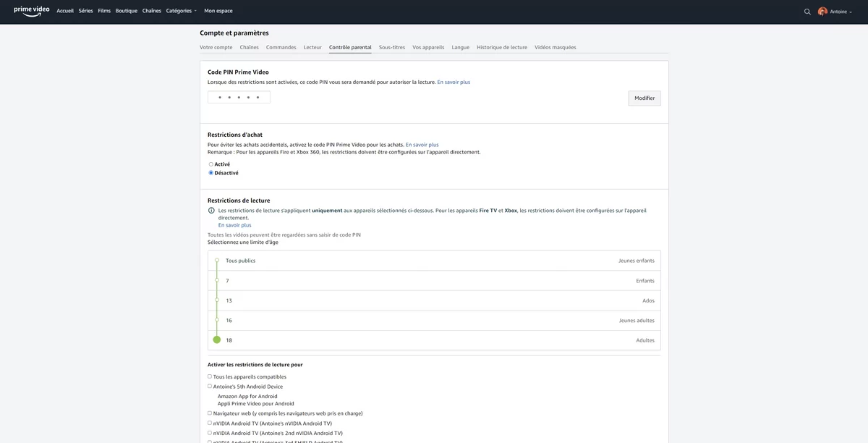Screen dimensions: 868x443
Task: Check nVIDIA Android TV (Antoine's nVIDIA Android TV)
Action: click(210, 423)
